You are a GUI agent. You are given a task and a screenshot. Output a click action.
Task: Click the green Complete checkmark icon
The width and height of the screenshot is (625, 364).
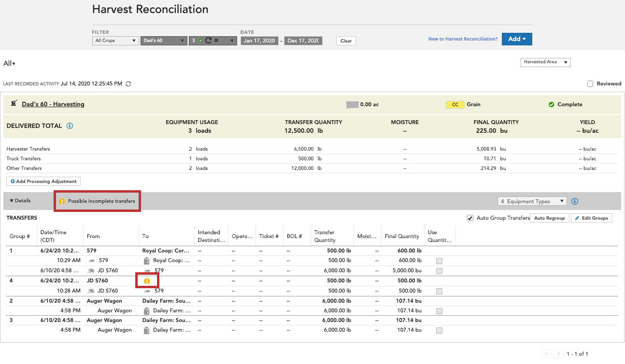click(x=551, y=104)
